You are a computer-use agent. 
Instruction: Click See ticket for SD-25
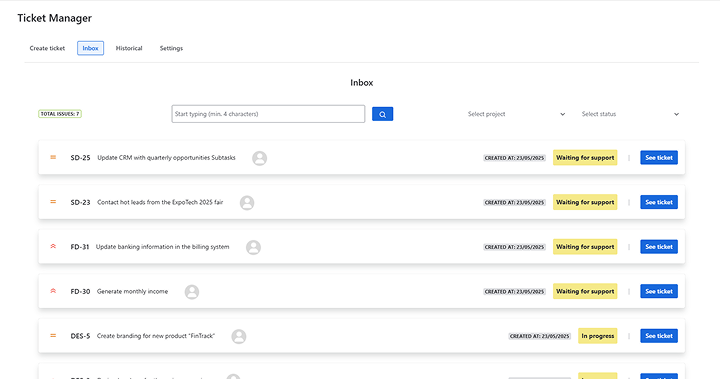pos(659,158)
